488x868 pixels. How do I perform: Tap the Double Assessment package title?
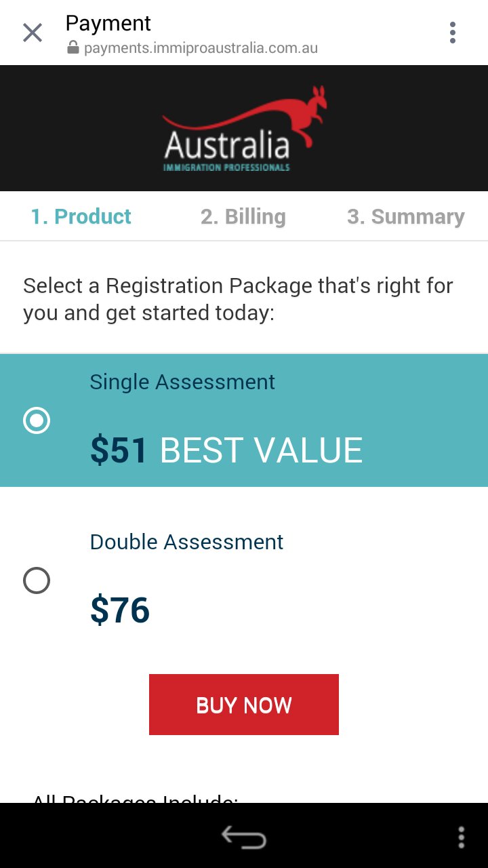pos(186,542)
